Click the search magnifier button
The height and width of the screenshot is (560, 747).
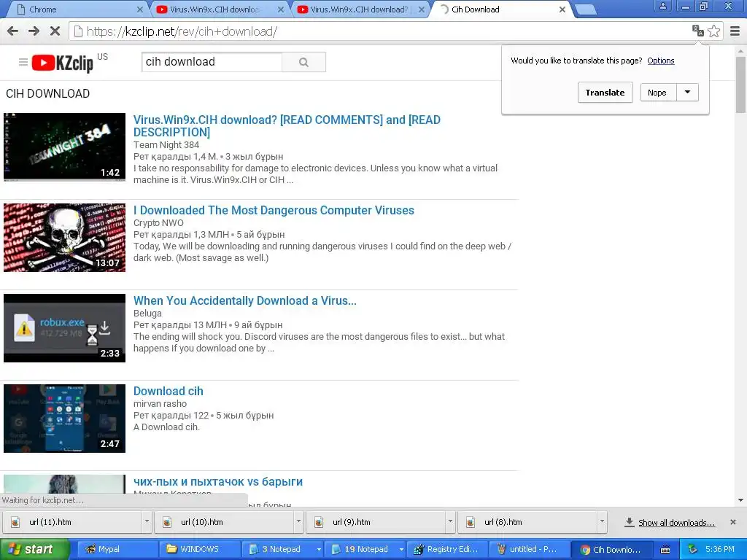[x=303, y=62]
